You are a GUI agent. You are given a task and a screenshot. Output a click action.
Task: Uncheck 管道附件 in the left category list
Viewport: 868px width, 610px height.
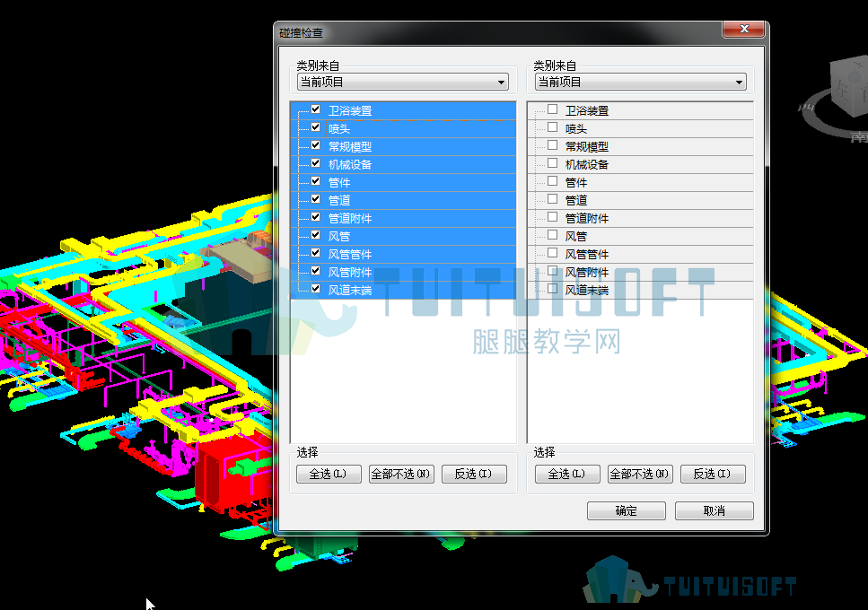(316, 217)
